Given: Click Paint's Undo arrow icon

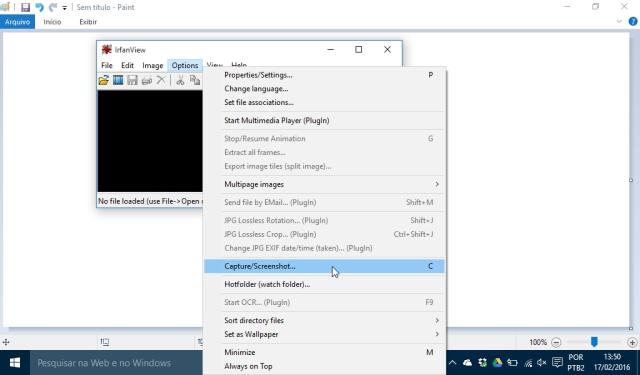Looking at the screenshot, I should coord(39,7).
